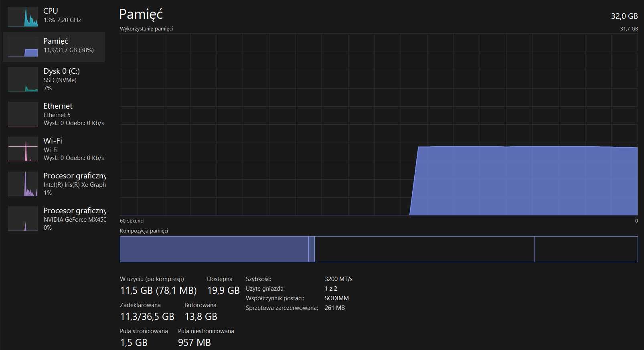The height and width of the screenshot is (350, 644).
Task: Click the 11,5 GB (78,1 MB) value
Action: click(158, 291)
